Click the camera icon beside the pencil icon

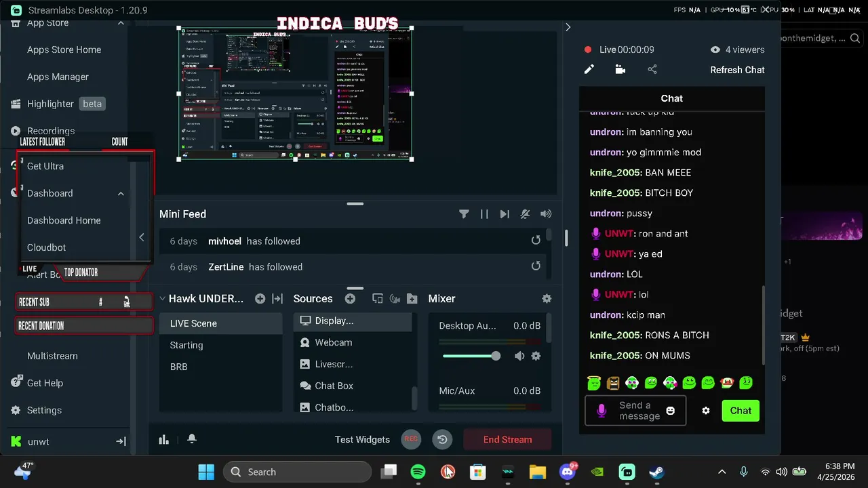pos(620,69)
